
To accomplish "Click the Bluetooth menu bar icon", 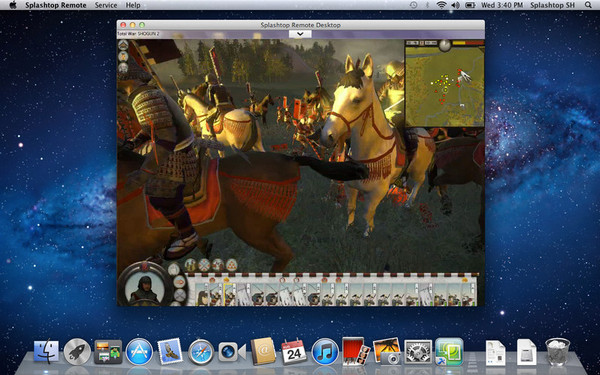I will 427,5.
